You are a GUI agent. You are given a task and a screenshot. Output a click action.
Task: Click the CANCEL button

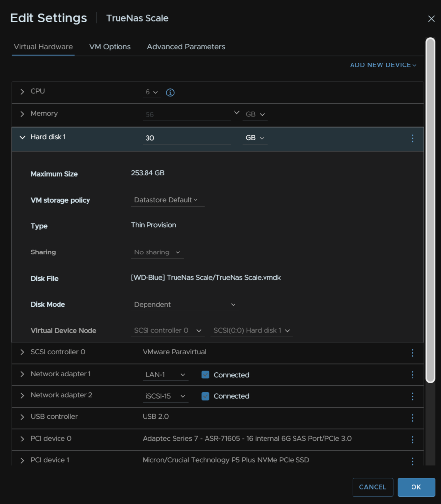click(x=373, y=487)
